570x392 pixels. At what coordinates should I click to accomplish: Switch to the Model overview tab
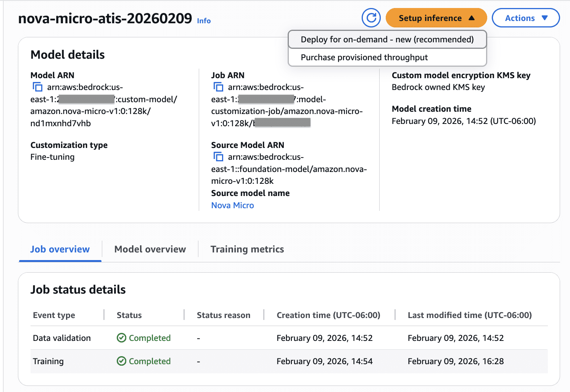150,249
